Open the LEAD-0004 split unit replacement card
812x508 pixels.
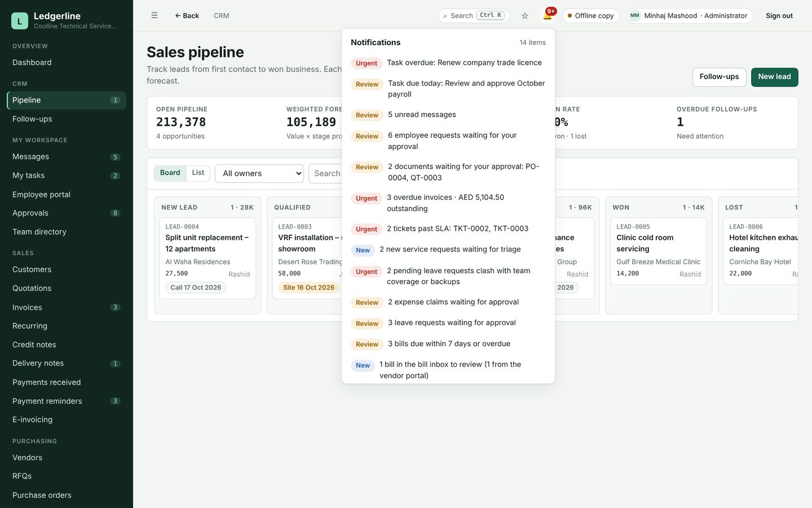(x=208, y=258)
